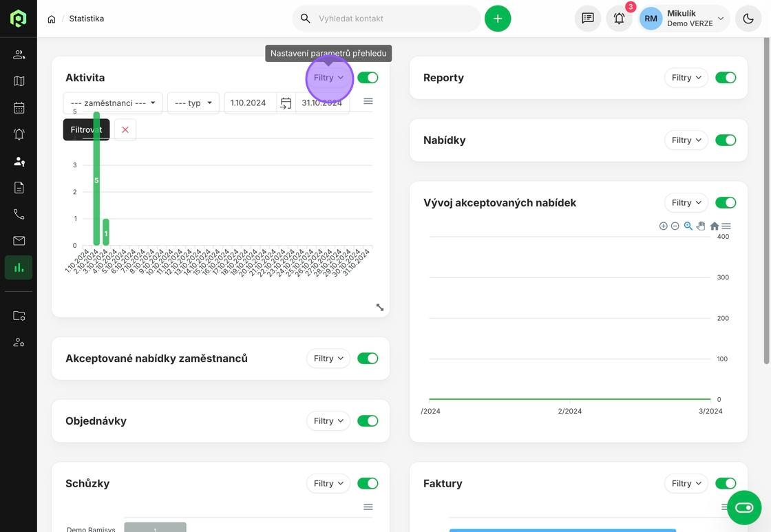Image resolution: width=771 pixels, height=532 pixels.
Task: Click the RM user avatar
Action: tap(651, 19)
